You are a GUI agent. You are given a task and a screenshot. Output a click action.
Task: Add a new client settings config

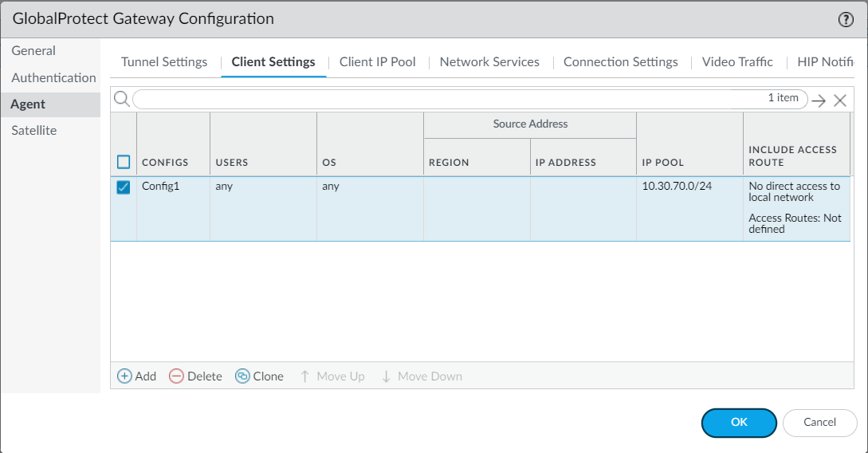[x=136, y=376]
